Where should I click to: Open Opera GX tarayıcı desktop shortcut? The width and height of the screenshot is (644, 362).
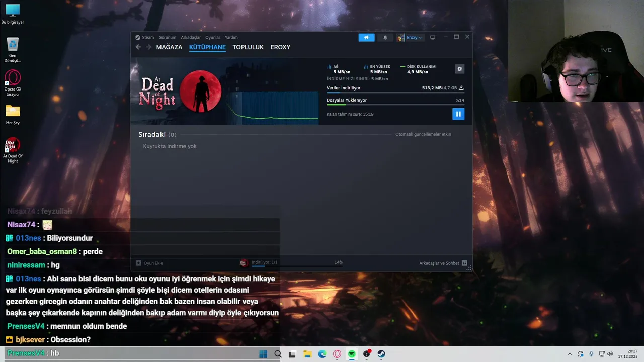point(13,83)
